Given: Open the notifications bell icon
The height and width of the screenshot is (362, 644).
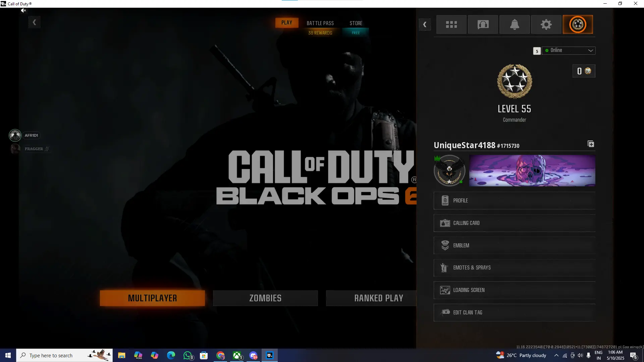Looking at the screenshot, I should click(515, 24).
